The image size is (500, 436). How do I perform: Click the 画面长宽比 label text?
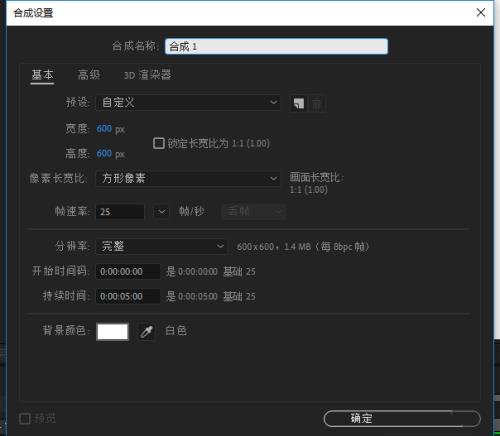tap(316, 177)
